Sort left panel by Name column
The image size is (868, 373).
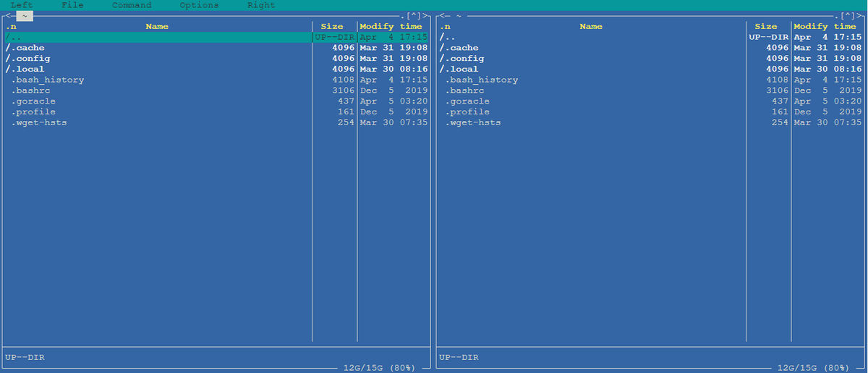point(157,26)
